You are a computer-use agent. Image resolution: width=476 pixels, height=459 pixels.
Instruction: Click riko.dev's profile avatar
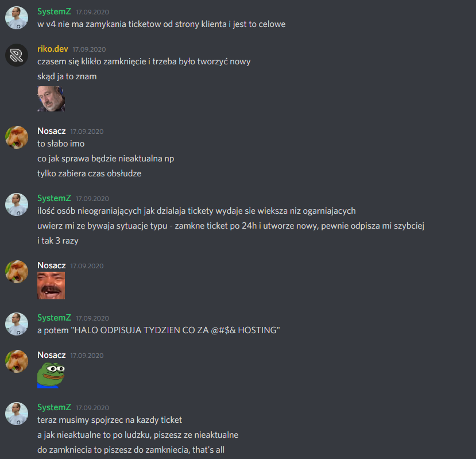(17, 55)
